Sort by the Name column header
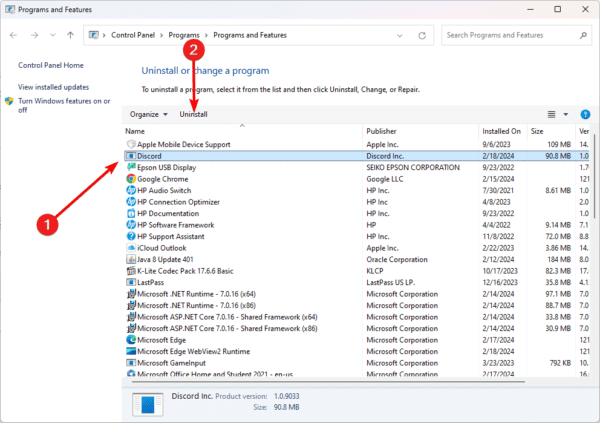Viewport: 600px width, 423px height. 135,131
